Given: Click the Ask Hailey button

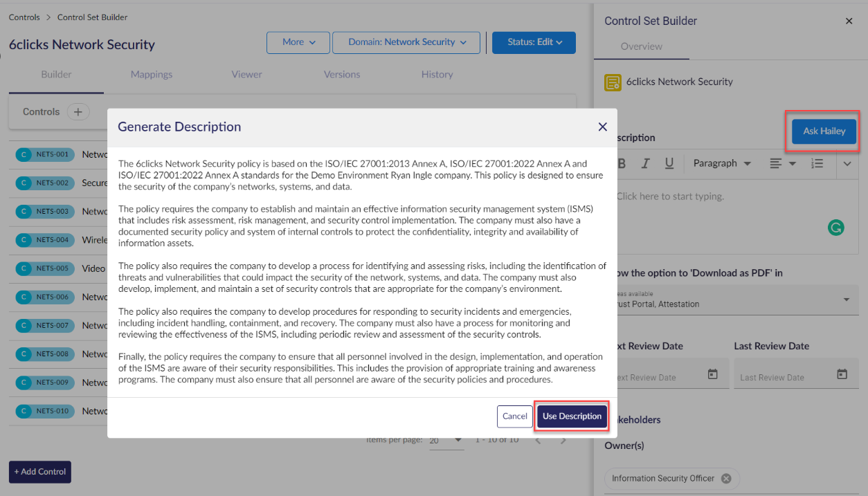Looking at the screenshot, I should (824, 131).
